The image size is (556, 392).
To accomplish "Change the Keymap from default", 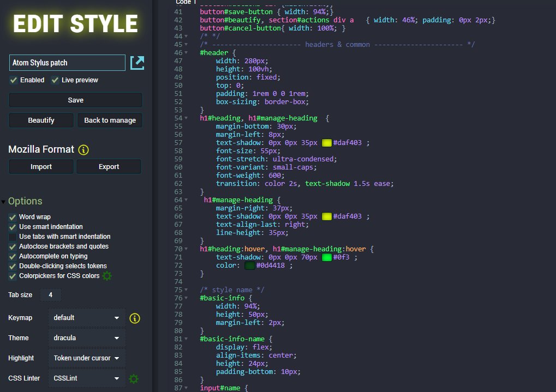I will tap(86, 318).
